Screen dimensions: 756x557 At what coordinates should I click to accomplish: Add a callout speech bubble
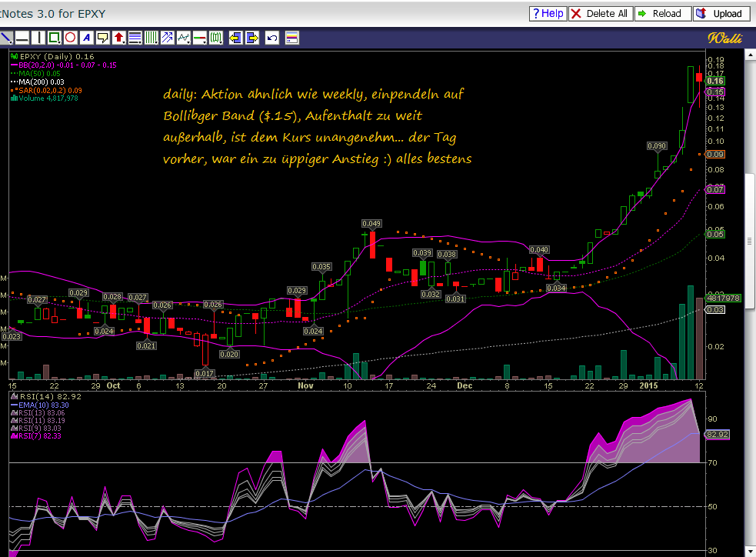(x=102, y=37)
